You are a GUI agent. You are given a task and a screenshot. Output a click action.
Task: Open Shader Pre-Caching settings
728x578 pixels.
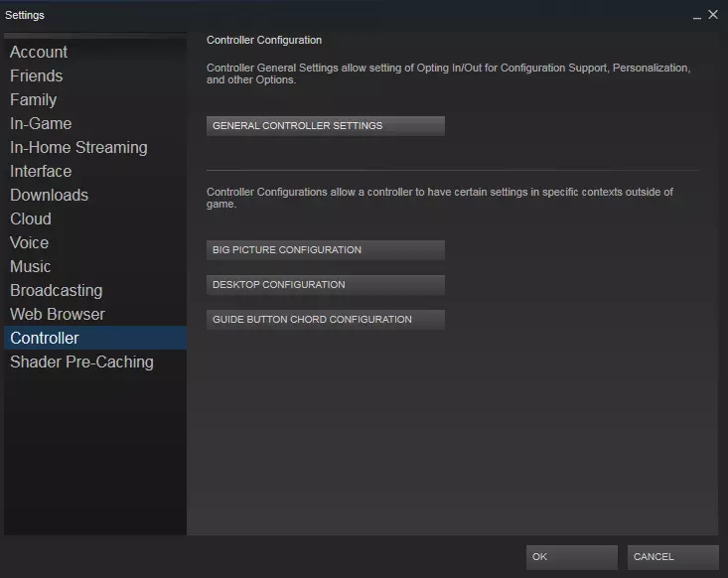pos(95,361)
